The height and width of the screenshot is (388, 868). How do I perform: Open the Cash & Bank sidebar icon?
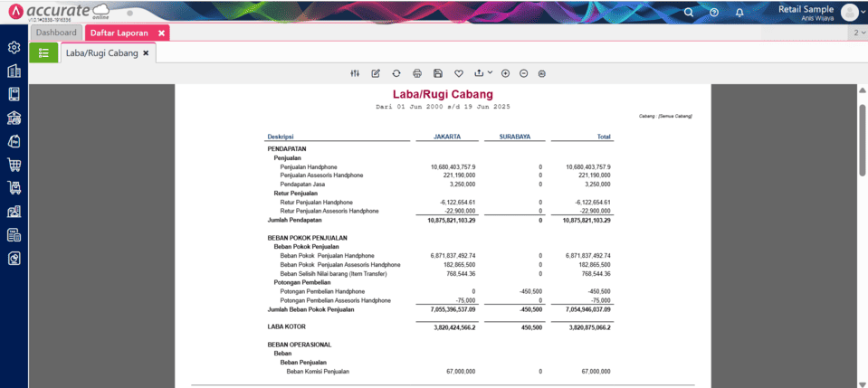(14, 118)
